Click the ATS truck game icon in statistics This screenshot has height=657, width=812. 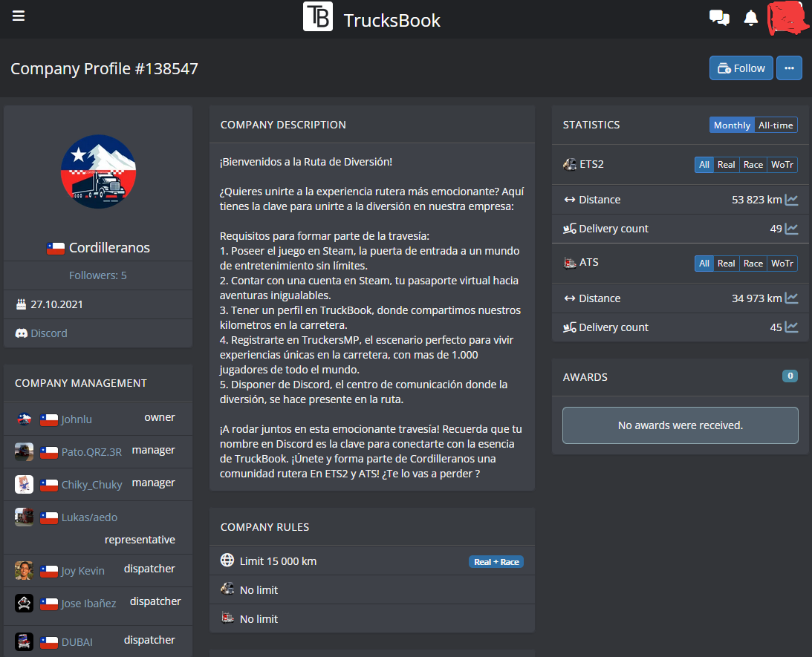570,263
